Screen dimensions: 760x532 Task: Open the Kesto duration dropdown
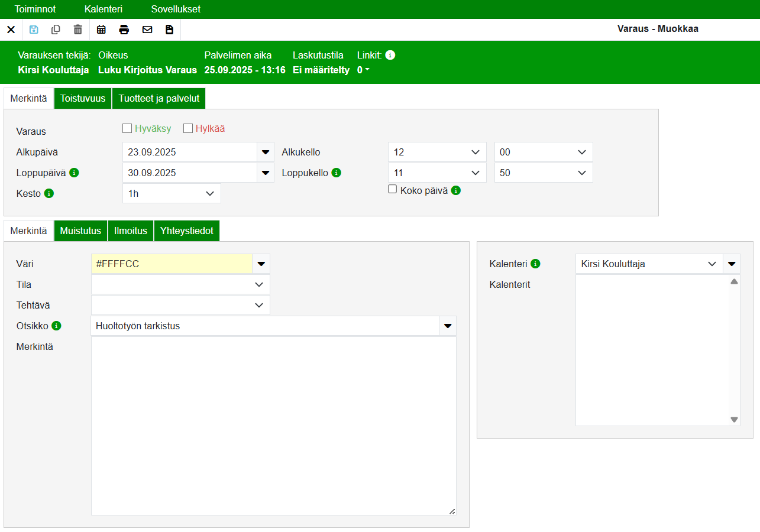point(172,193)
